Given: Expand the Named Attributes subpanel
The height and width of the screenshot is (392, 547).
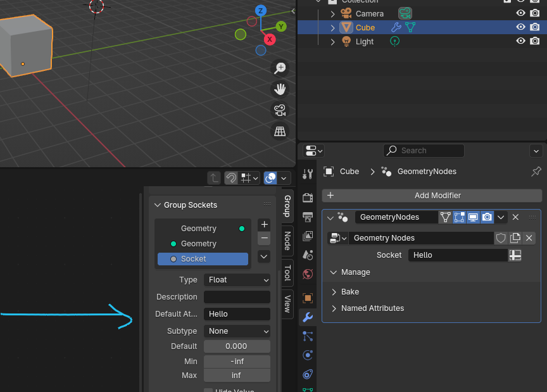Looking at the screenshot, I should (334, 308).
